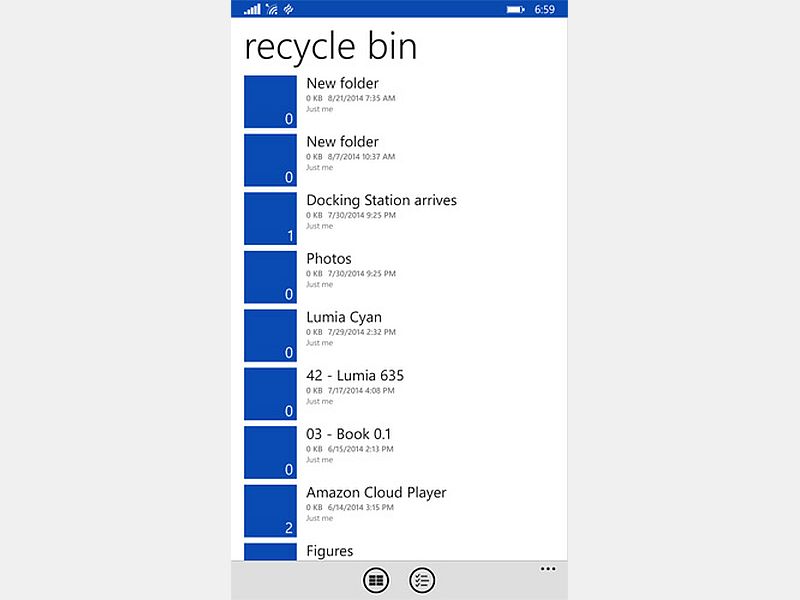
Task: Tap blue tile for New folder 7:35 AM
Action: click(270, 102)
